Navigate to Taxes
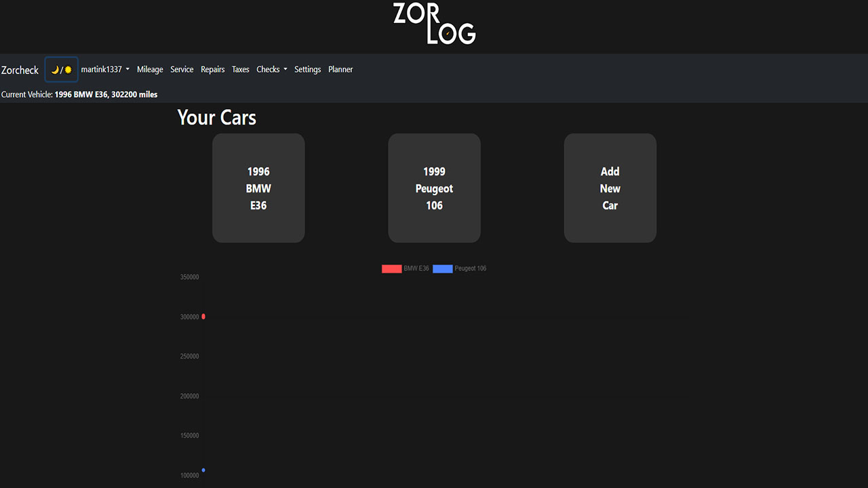Screen dimensions: 868x488 [x=241, y=69]
